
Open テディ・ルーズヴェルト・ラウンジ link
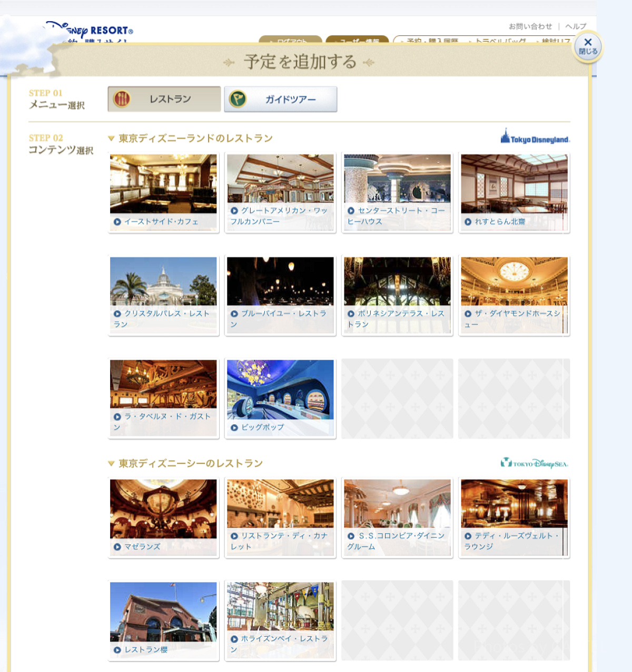511,541
